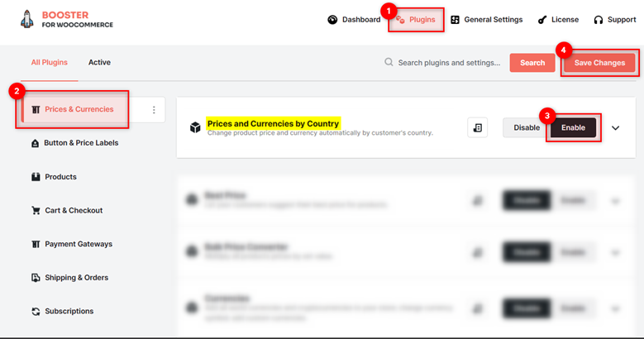Click the Booster rocket logo icon

[27, 19]
